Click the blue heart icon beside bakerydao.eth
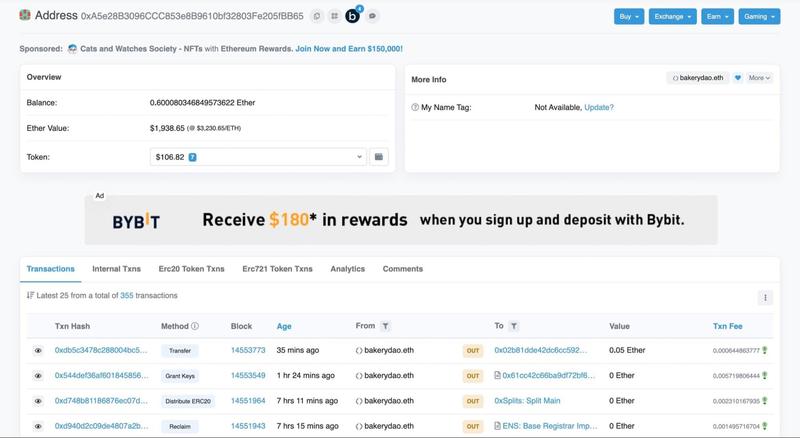The height and width of the screenshot is (438, 800). tap(738, 78)
